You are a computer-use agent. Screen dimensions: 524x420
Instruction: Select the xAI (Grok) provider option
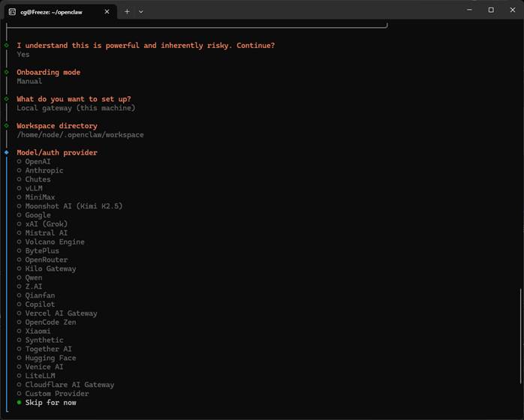[x=46, y=224]
